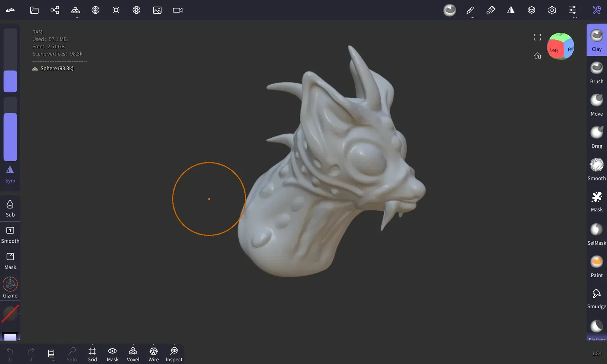Open the Layers menu
The image size is (607, 364).
(532, 10)
